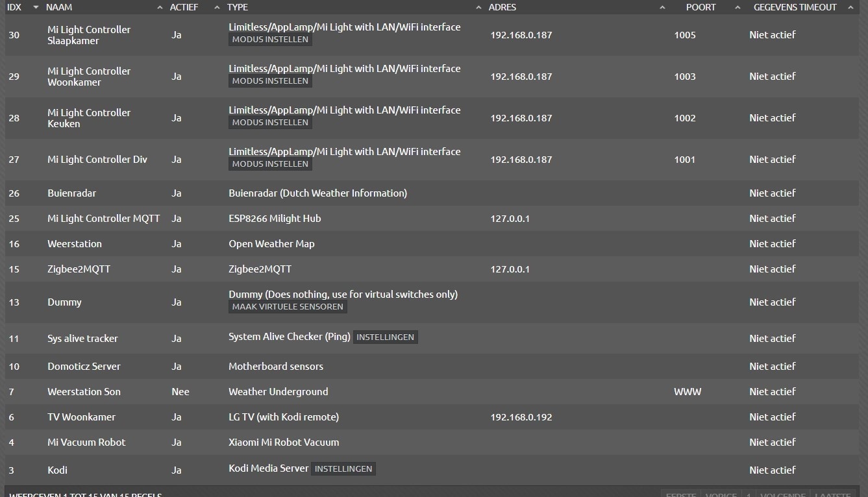Select the Weerstation hardware name in row 16

tap(75, 244)
